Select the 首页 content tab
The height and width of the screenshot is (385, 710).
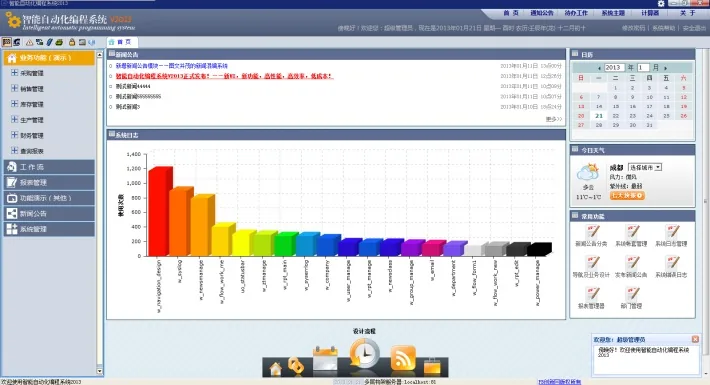(122, 42)
